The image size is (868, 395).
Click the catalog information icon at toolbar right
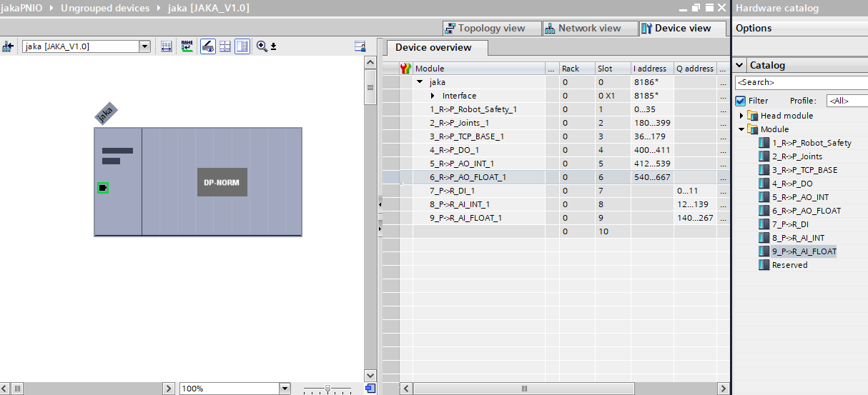(360, 46)
